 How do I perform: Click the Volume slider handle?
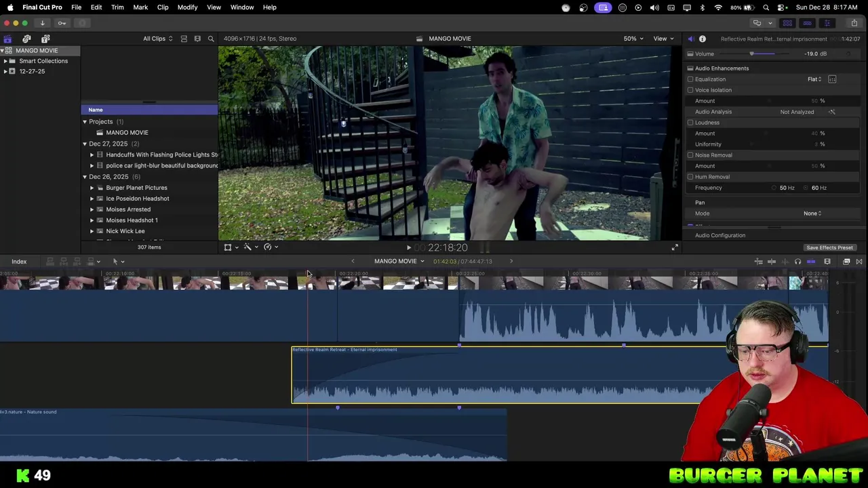tap(751, 54)
